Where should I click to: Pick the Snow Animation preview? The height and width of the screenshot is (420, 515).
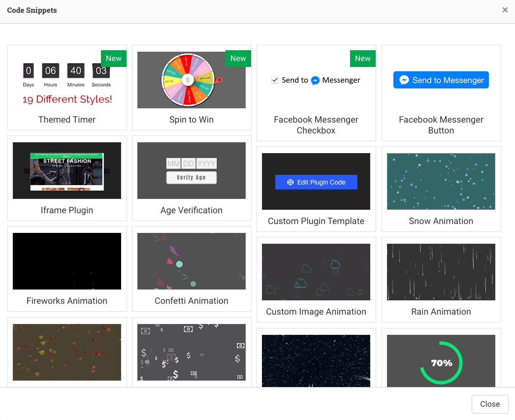tap(441, 181)
